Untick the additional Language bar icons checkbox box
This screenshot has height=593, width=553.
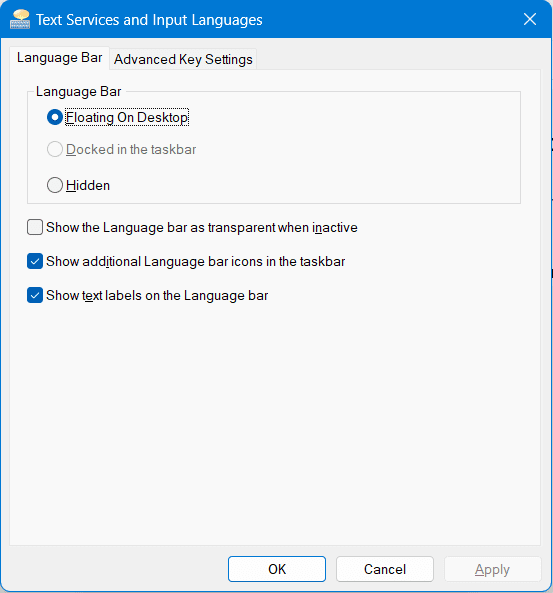35,261
